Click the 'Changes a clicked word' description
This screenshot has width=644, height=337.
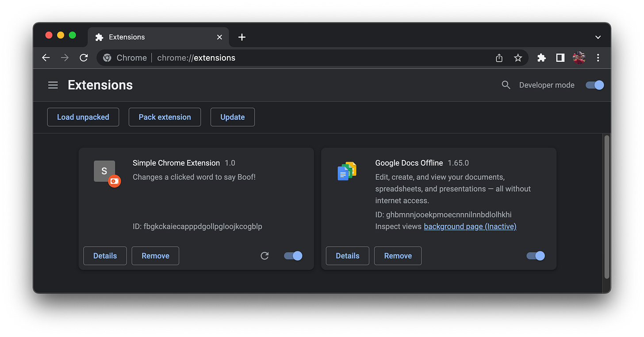pos(194,177)
